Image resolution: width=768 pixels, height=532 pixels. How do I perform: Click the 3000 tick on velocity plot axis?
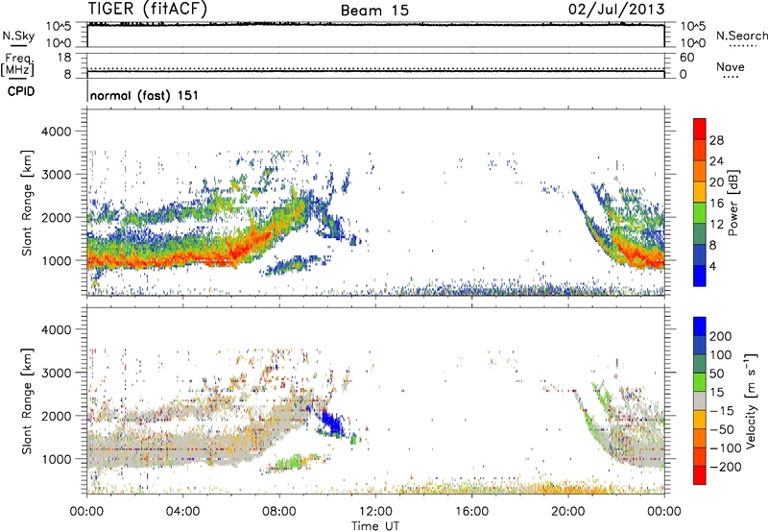(57, 373)
